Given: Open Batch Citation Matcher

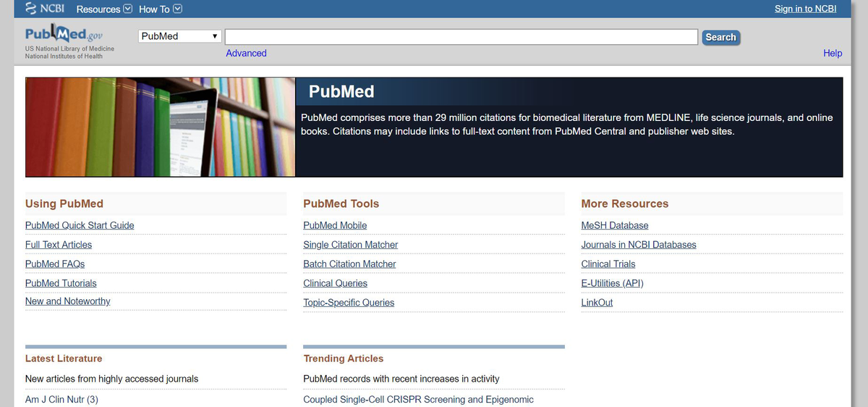Looking at the screenshot, I should click(x=349, y=264).
